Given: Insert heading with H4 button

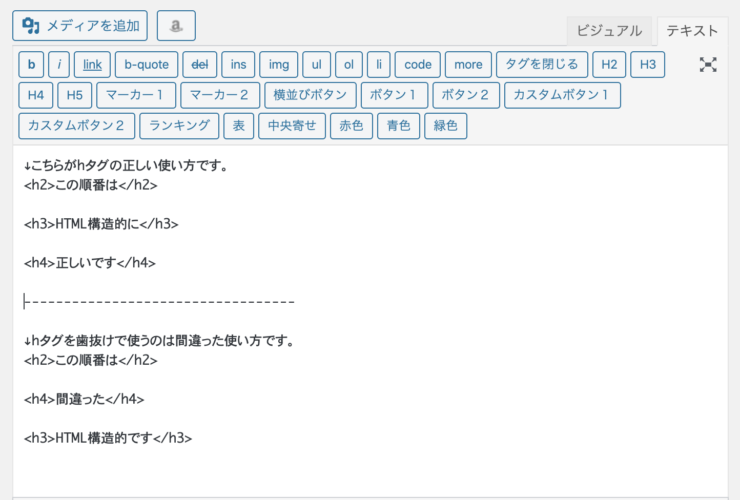Looking at the screenshot, I should (x=36, y=95).
